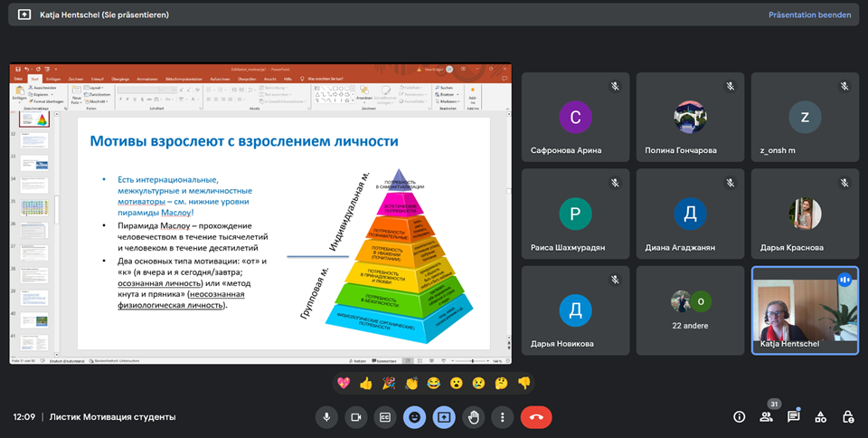
Task: Click the present screen icon
Action: pos(443,417)
